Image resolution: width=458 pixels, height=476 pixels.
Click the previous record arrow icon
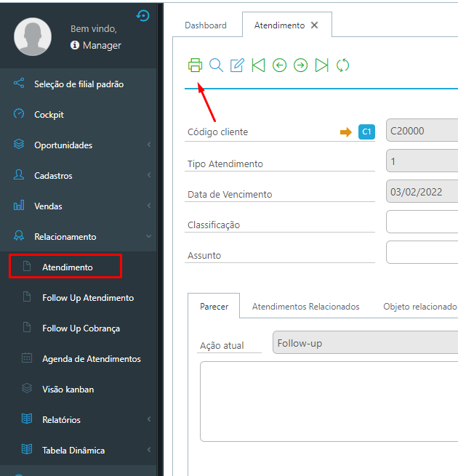coord(279,65)
